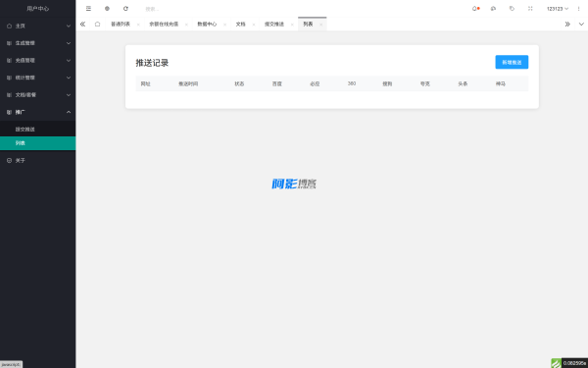Click the 夸克 column header
Viewport: 588px width, 368px height.
coord(425,83)
